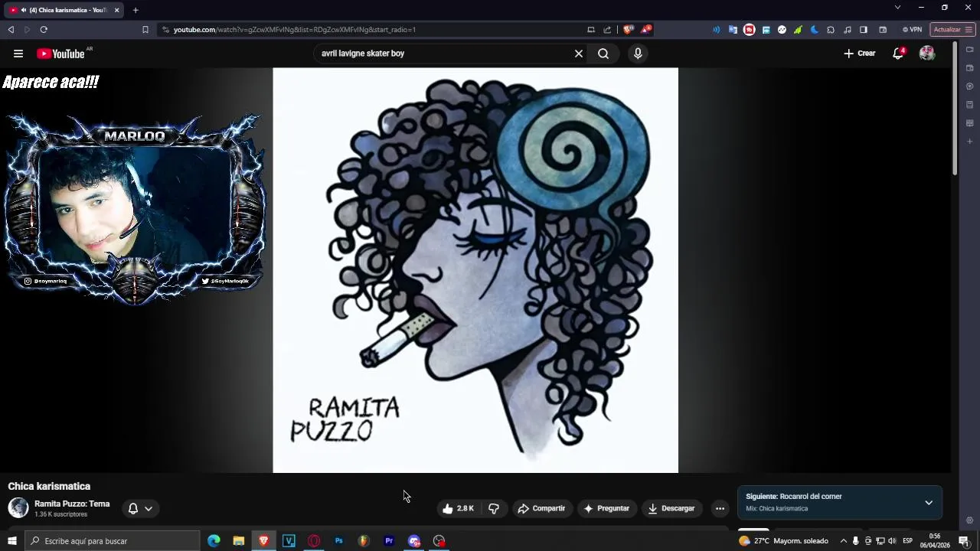Reload the page
The image size is (980, 551).
44,30
